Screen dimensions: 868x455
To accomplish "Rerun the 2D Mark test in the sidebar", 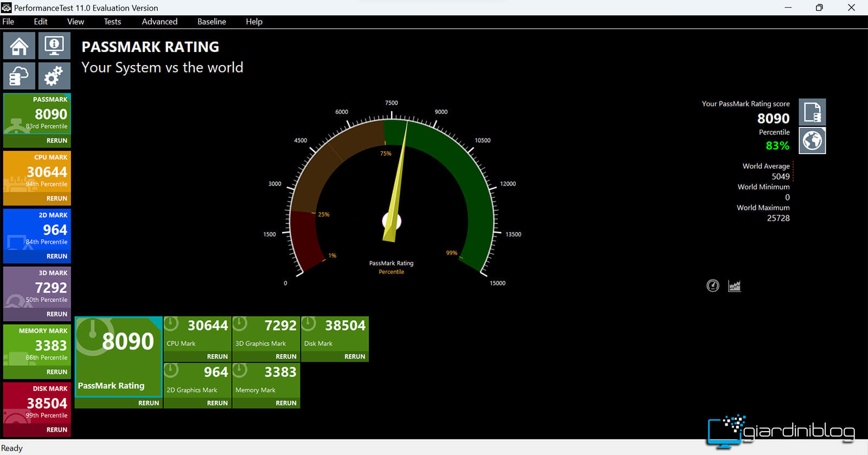I will pyautogui.click(x=57, y=256).
